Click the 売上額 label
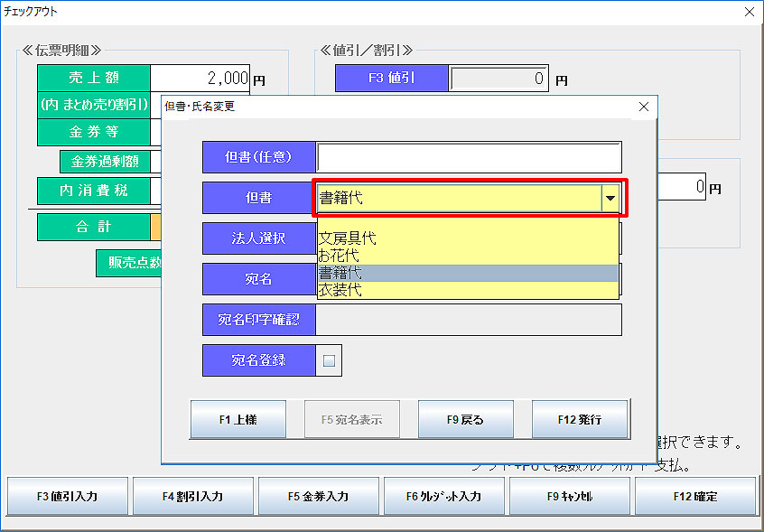This screenshot has height=532, width=764. (x=94, y=78)
